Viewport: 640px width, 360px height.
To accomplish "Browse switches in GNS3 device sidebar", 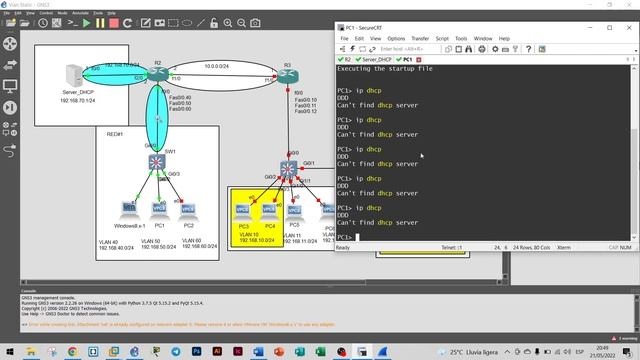I will 10,65.
